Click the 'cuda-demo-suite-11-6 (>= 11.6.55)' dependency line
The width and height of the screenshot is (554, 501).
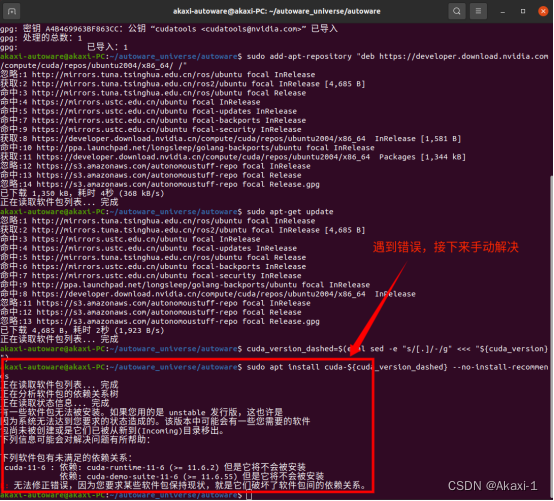(191, 476)
